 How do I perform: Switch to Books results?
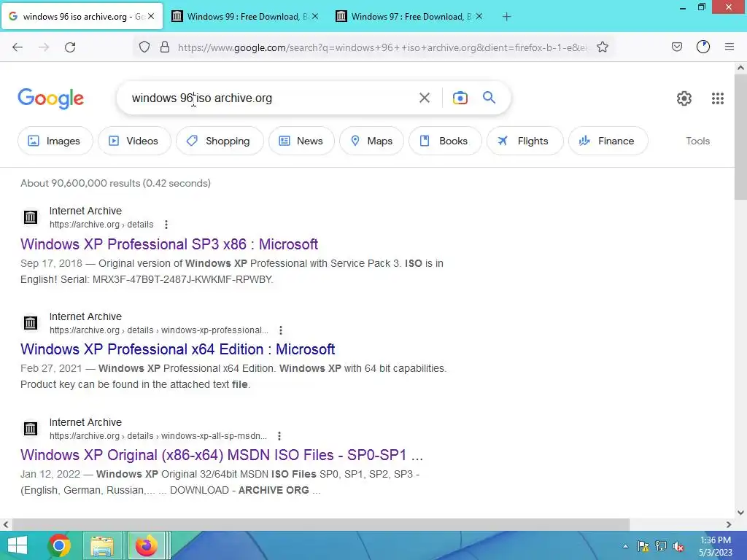pos(445,141)
